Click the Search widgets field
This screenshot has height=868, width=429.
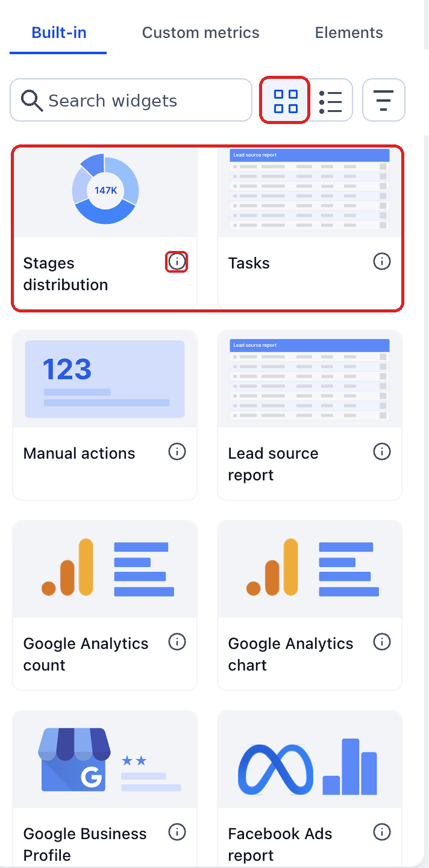131,100
